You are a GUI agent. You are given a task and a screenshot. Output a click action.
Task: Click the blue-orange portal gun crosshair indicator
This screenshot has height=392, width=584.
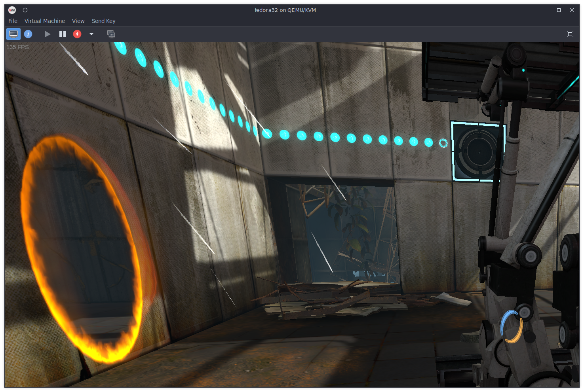click(512, 327)
